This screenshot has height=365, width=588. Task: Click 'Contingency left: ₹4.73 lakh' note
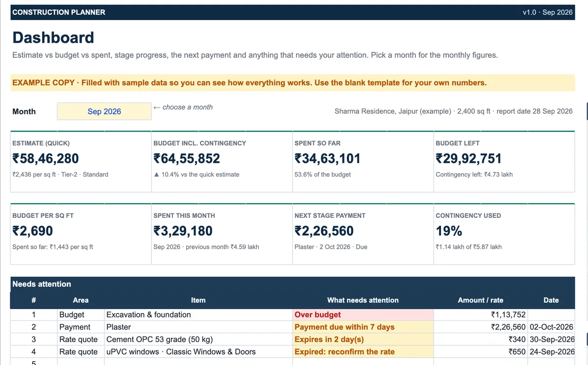pos(474,174)
